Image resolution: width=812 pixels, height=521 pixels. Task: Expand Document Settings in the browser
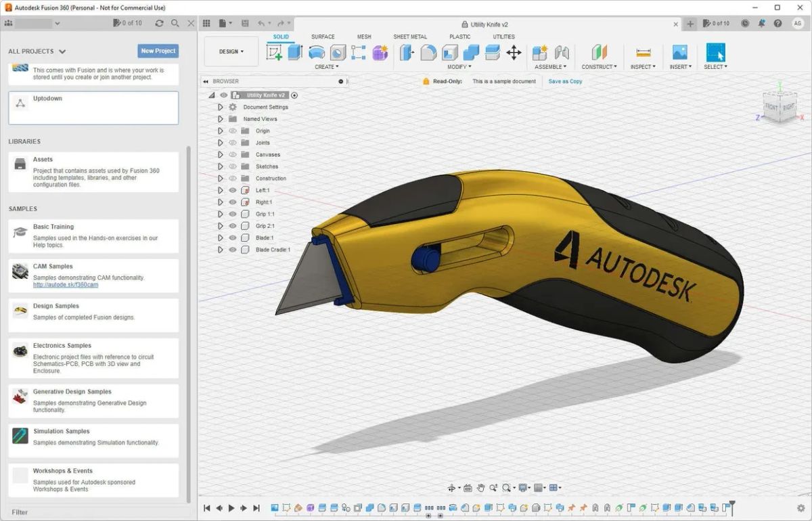coord(220,107)
